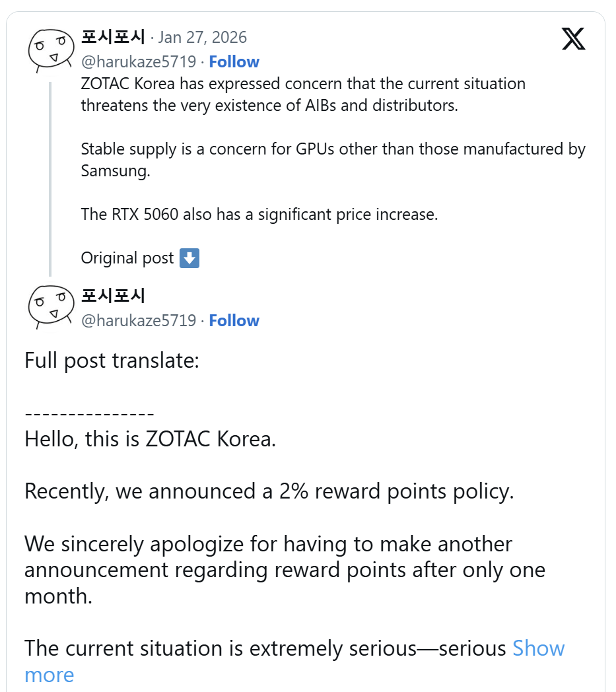Follow @harukaze5719 from the top tweet

[x=234, y=62]
